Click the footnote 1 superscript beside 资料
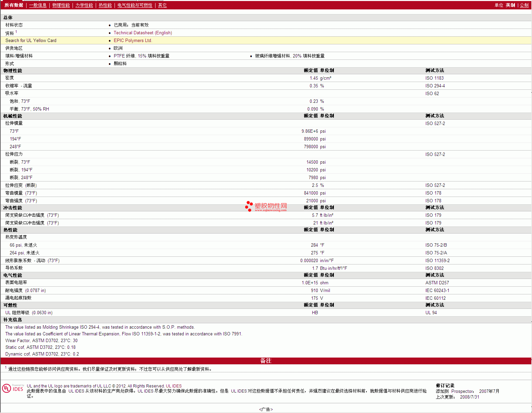This screenshot has width=532, height=413. point(16,32)
